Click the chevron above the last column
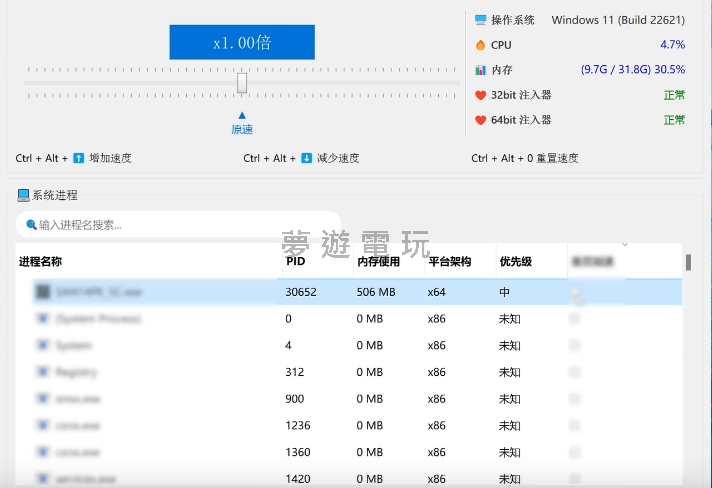The width and height of the screenshot is (712, 488). coord(625,244)
